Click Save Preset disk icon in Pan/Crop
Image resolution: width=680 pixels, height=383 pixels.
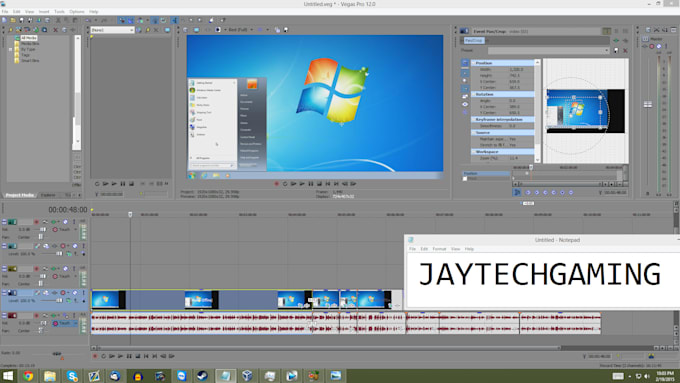point(616,51)
